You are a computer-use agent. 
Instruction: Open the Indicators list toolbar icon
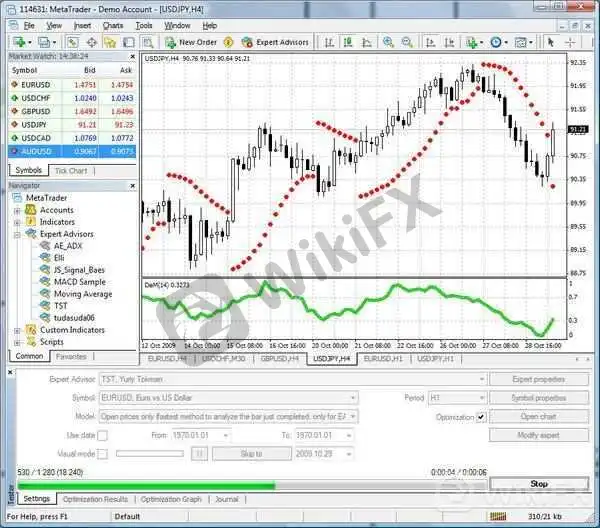472,42
